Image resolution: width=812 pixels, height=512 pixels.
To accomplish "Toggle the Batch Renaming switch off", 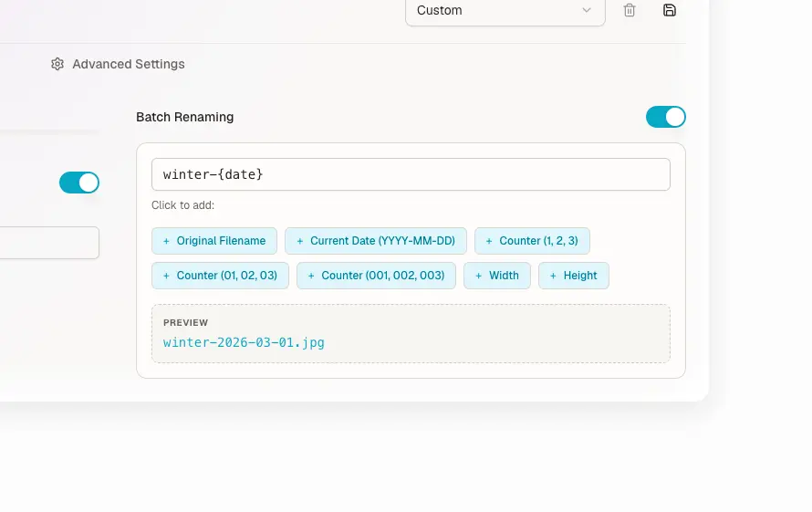I will (665, 117).
